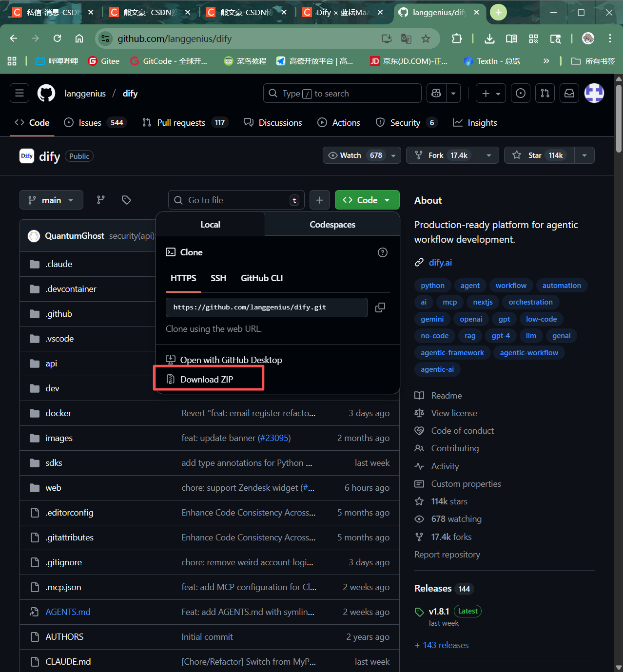Toggle the green Code dropdown button
The width and height of the screenshot is (623, 672).
(367, 200)
